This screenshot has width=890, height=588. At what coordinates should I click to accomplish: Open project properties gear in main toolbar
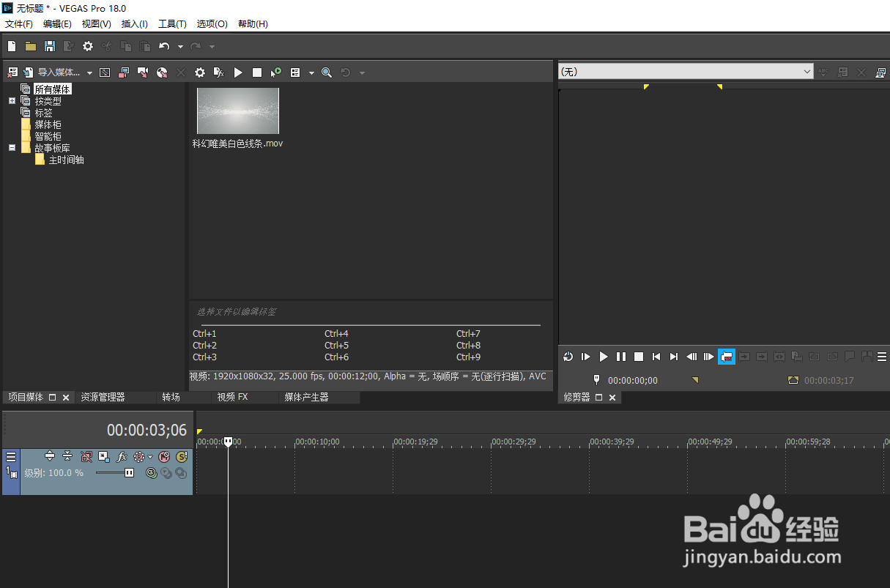(x=88, y=46)
